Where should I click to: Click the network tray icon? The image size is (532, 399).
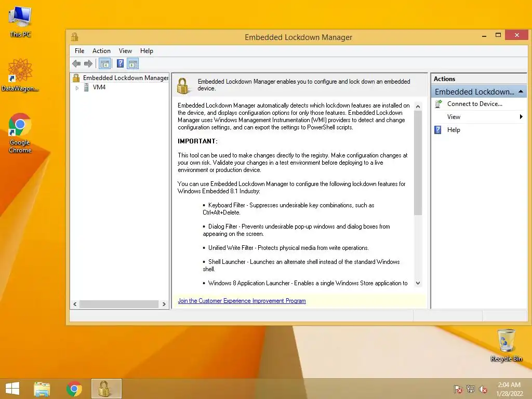click(x=471, y=389)
